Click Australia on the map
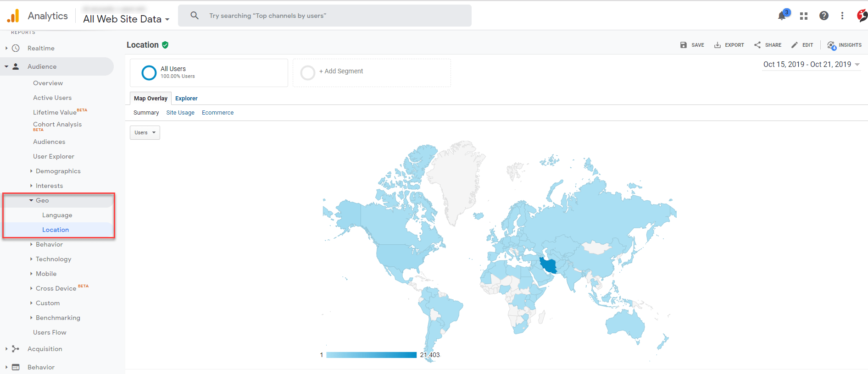The height and width of the screenshot is (374, 868). coord(624,324)
